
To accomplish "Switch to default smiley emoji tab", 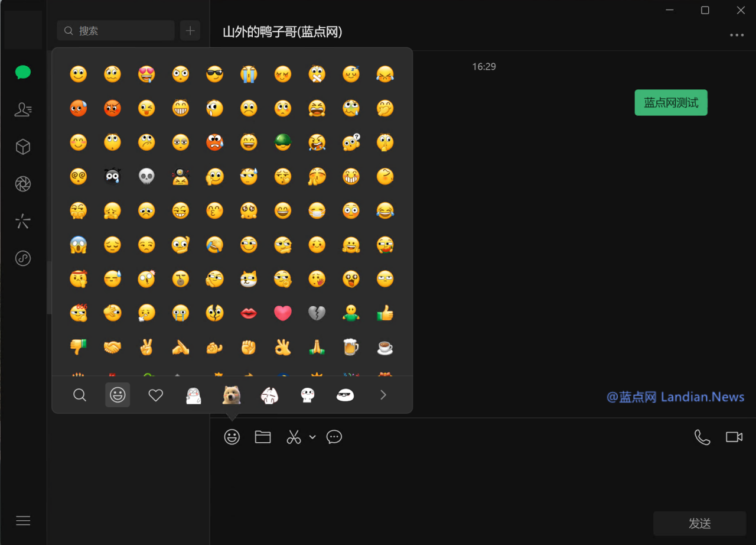I will 118,395.
